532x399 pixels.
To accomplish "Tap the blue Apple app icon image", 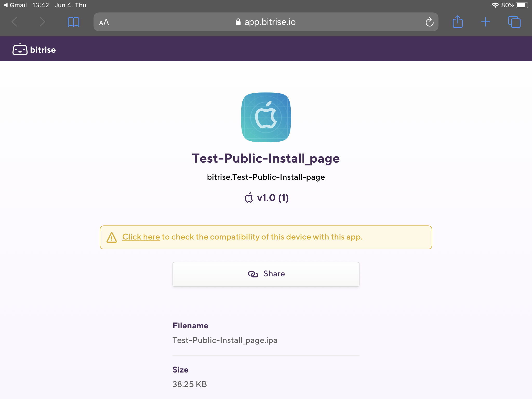I will (266, 117).
